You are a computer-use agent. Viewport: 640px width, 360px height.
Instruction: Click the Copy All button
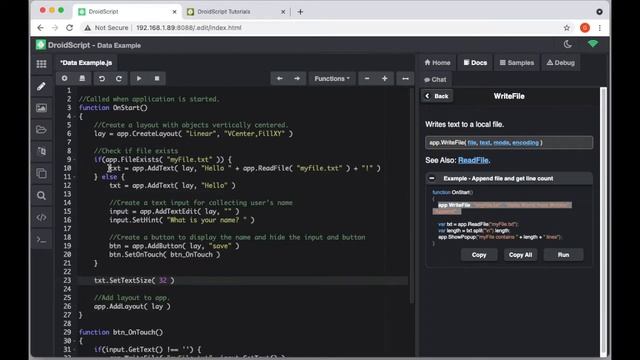[x=520, y=255]
